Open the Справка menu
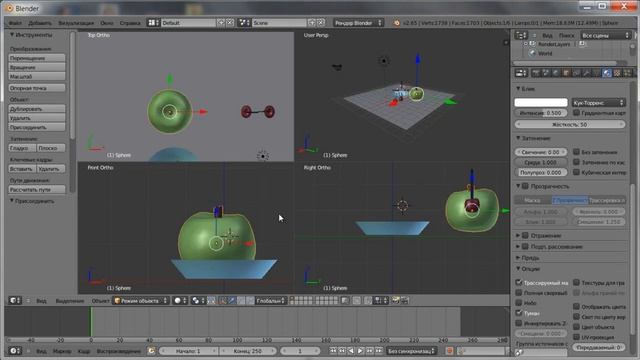This screenshot has height=360, width=640. (x=130, y=23)
